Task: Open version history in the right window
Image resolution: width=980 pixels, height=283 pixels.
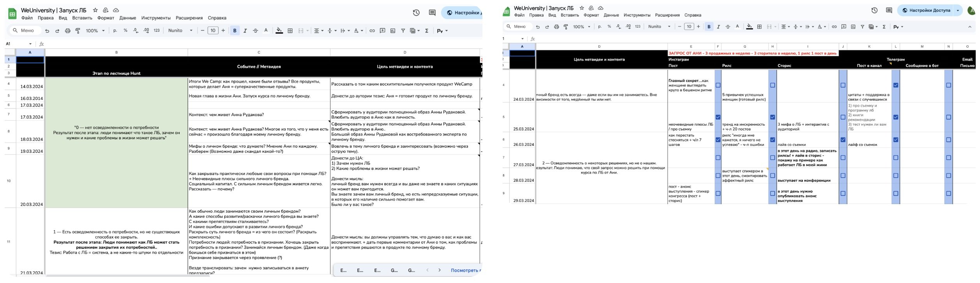Action: tap(874, 11)
